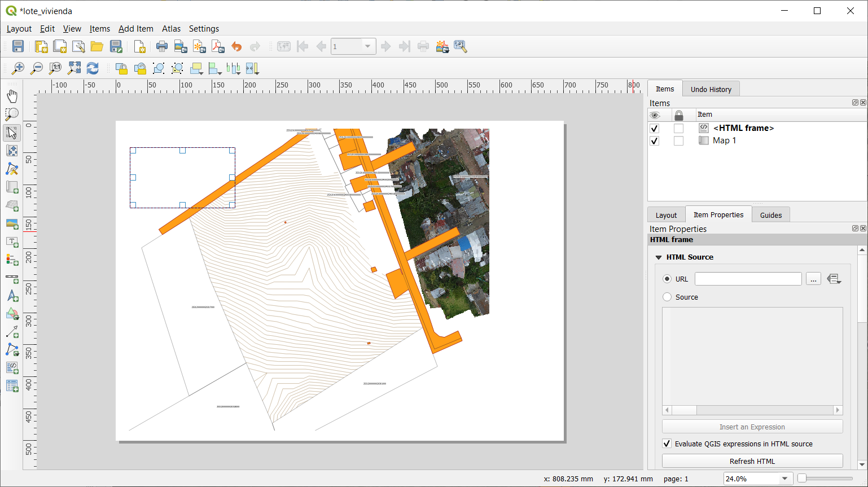Switch to the Guides tab

(770, 215)
